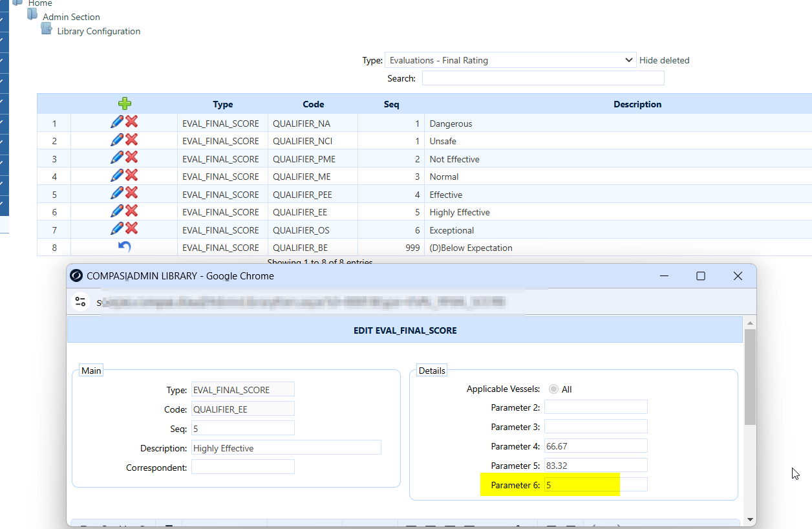Image resolution: width=812 pixels, height=529 pixels.
Task: Click the popup window vertical scrollbar
Action: [750, 376]
